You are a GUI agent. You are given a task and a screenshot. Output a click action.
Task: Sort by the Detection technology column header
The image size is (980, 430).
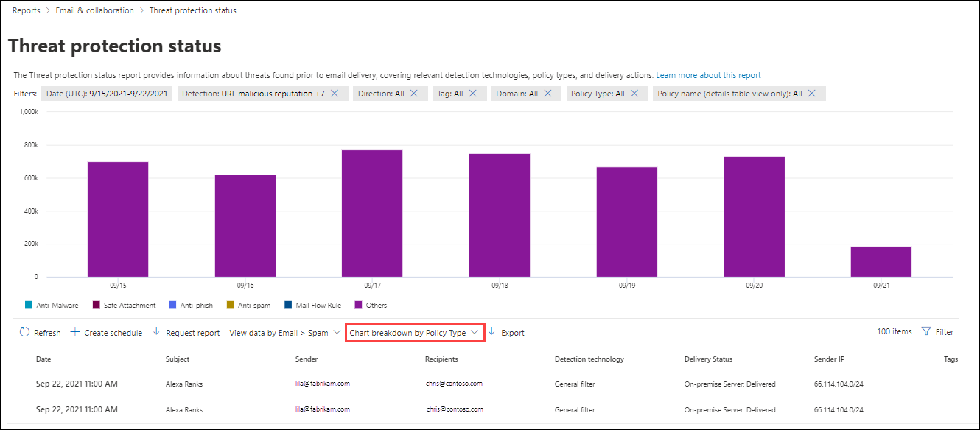click(589, 359)
